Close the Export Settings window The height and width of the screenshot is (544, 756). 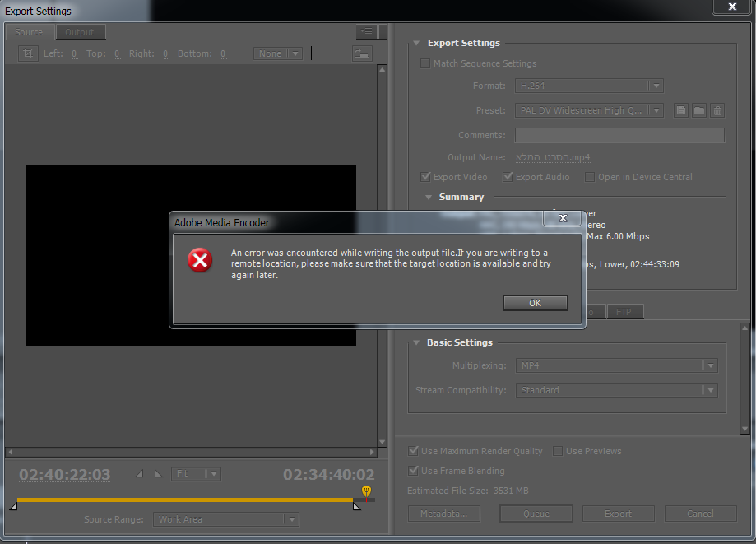click(x=732, y=7)
